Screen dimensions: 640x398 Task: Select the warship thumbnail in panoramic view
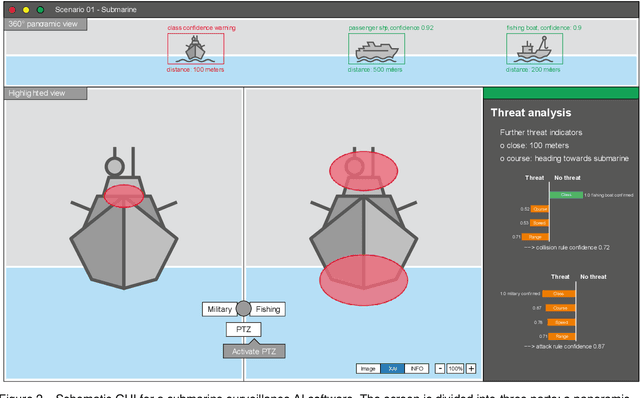(196, 49)
